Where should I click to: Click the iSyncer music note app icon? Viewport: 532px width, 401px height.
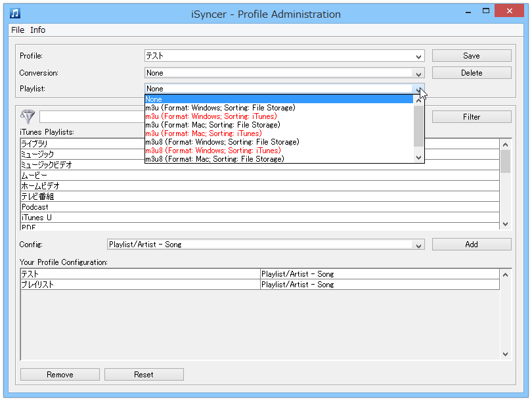coord(15,13)
